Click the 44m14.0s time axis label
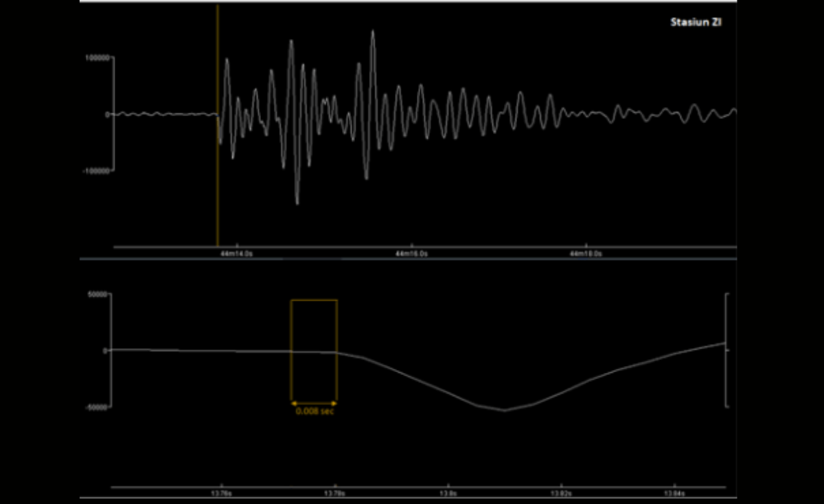This screenshot has height=504, width=824. pyautogui.click(x=238, y=253)
